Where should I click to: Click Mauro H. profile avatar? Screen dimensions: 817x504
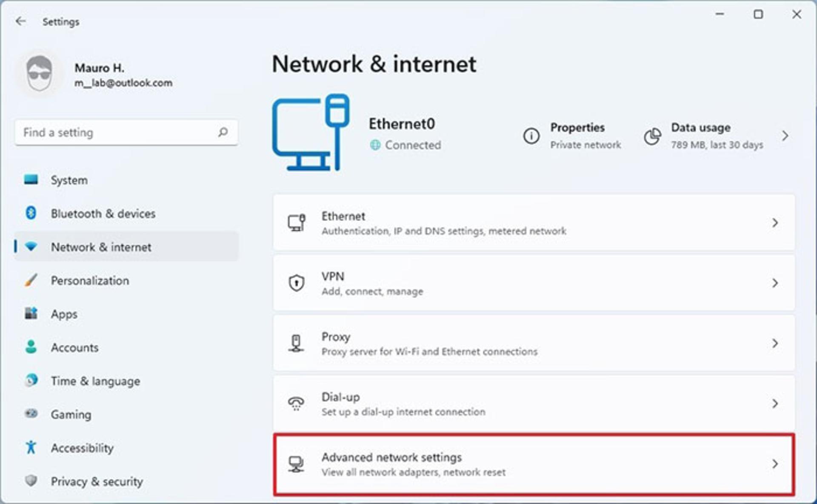point(39,74)
